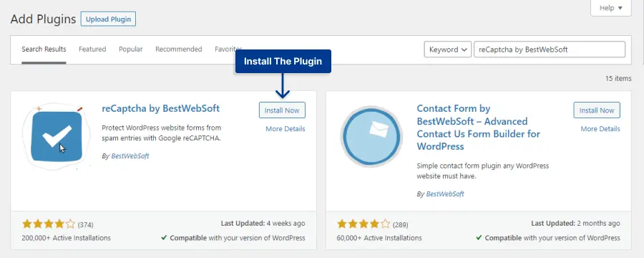Open the reCaptcha by BestWebSoft title link
Screen dimensions: 644x258
(160, 109)
